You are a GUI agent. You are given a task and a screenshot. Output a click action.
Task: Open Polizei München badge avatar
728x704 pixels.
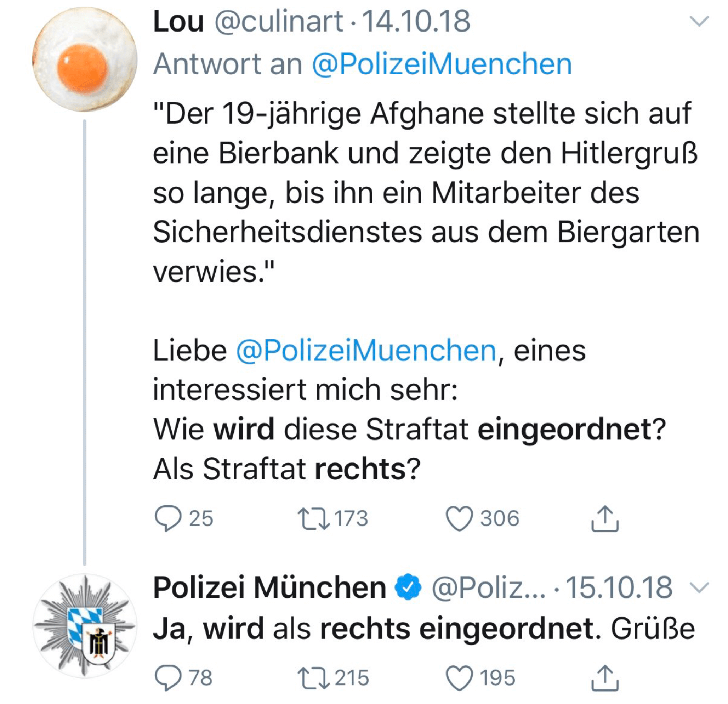[x=85, y=625]
